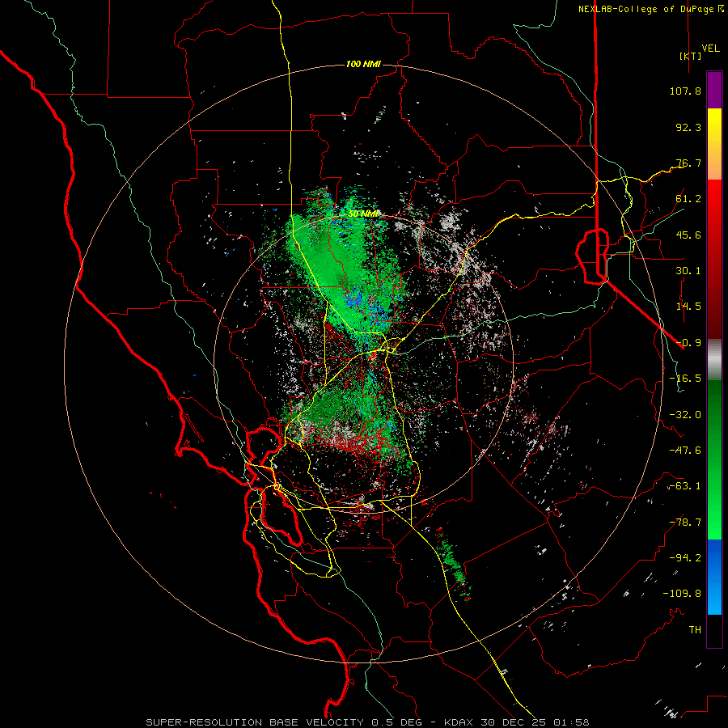Screen dimensions: 728x728
Task: Click the 92.3 value on velocity scale
Action: [x=688, y=127]
